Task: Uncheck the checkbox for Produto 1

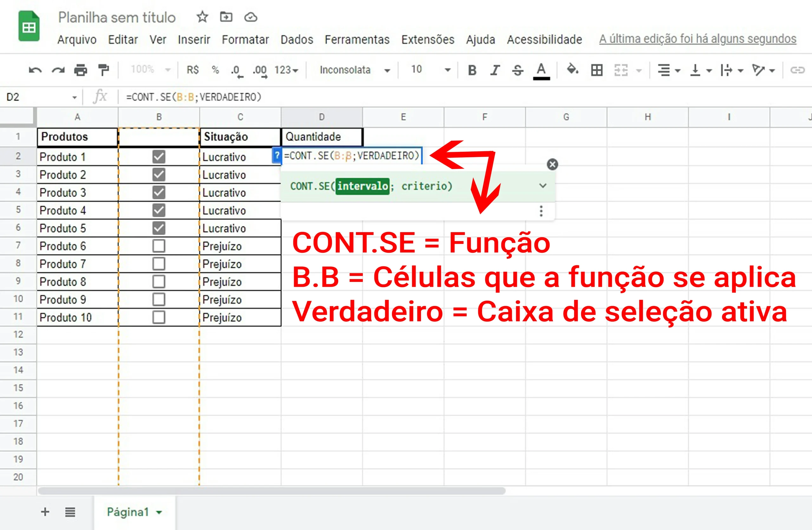Action: coord(159,157)
